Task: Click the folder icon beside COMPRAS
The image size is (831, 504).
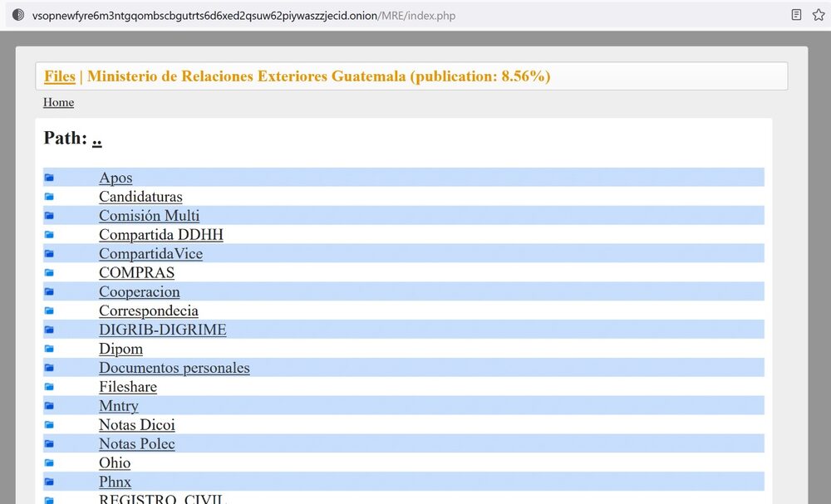Action: [x=49, y=273]
